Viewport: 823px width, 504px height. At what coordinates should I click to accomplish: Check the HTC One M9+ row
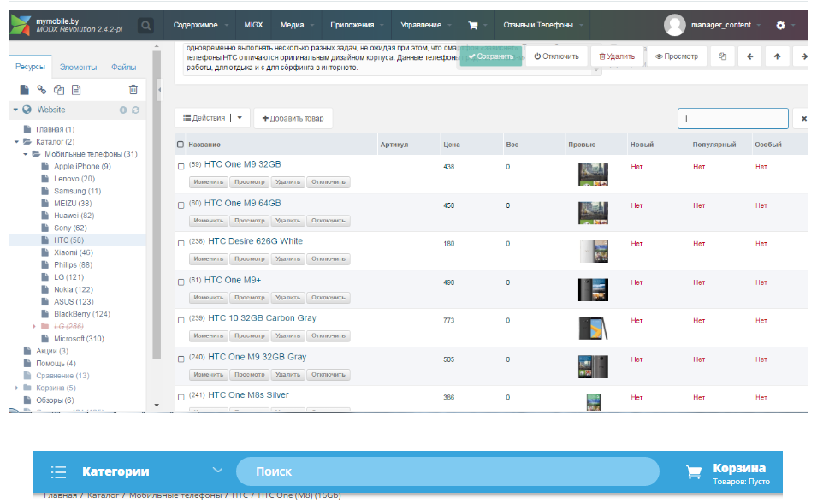(x=181, y=282)
